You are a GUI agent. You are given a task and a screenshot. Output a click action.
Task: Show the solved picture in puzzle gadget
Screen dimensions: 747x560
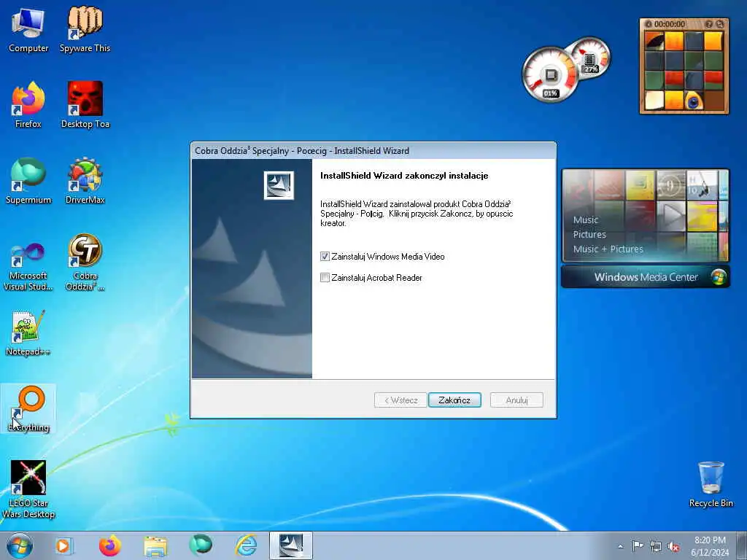pyautogui.click(x=708, y=24)
